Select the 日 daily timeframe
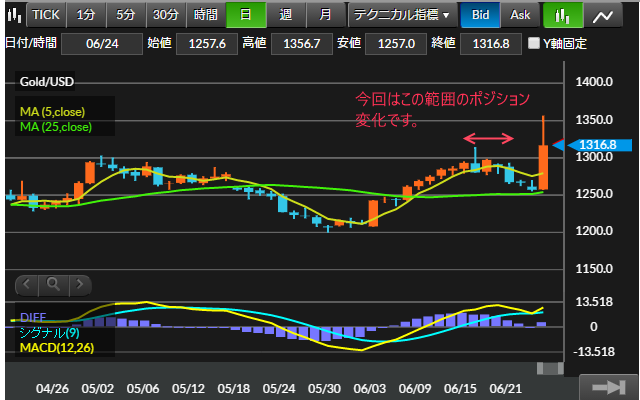 coord(246,15)
